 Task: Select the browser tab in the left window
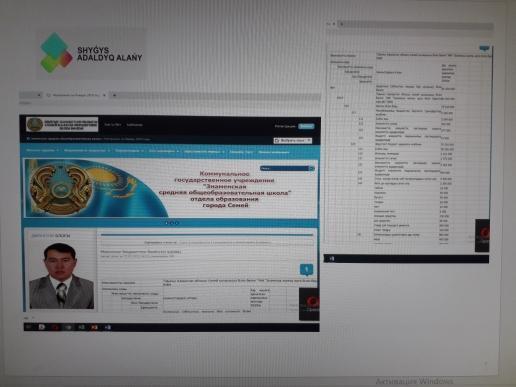pos(76,95)
